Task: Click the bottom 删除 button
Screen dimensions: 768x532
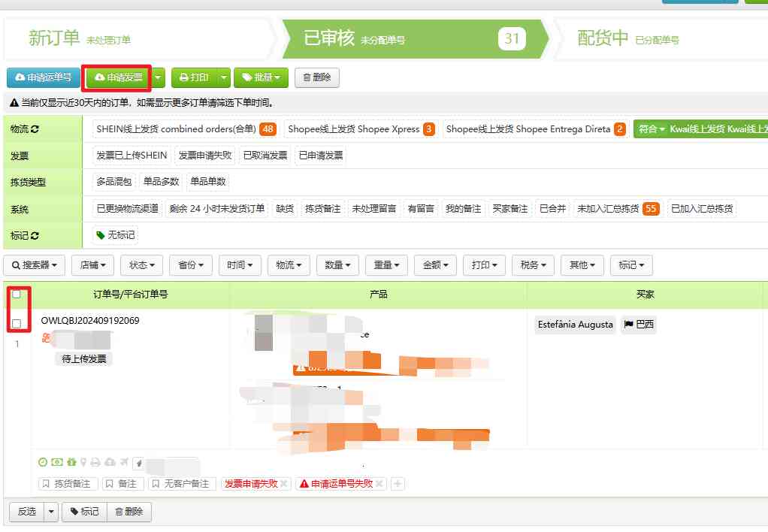Action: [129, 512]
